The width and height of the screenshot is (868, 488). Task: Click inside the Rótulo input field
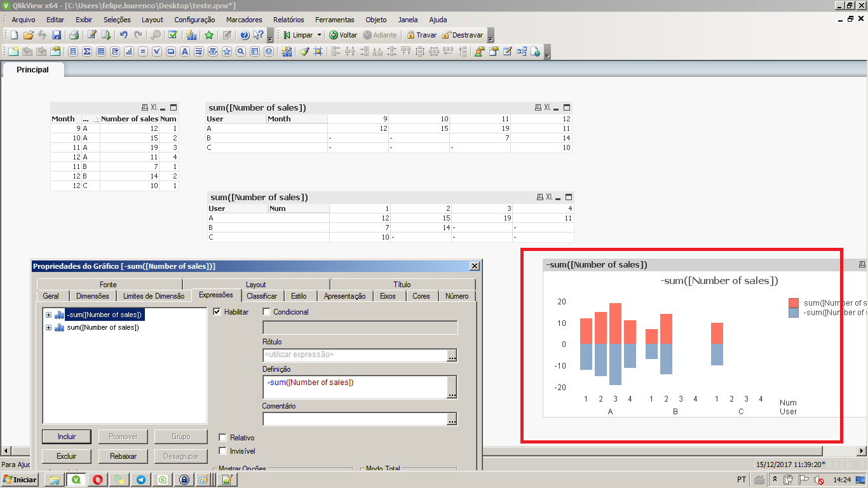pos(355,355)
